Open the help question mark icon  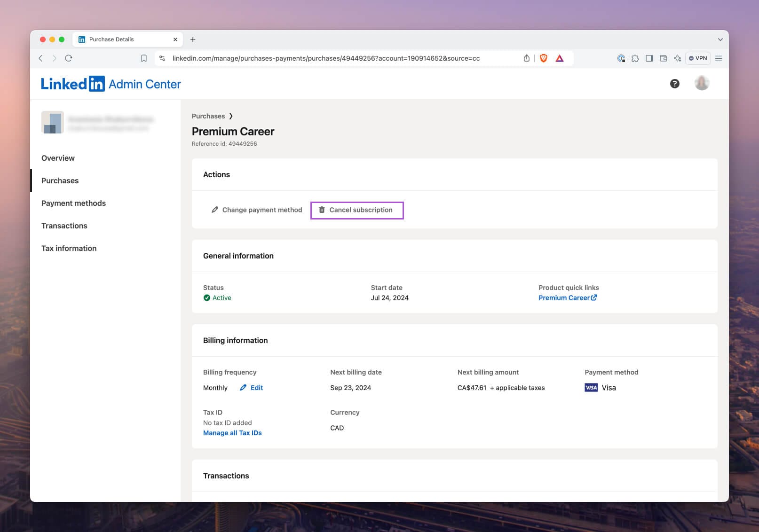point(675,84)
